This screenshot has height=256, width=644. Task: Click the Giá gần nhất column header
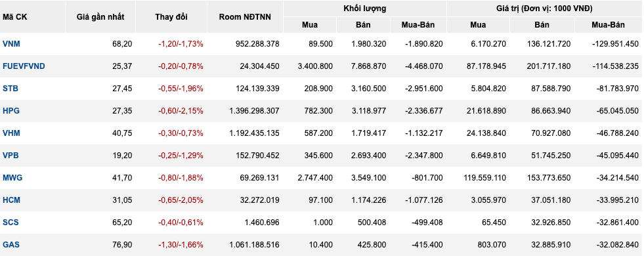tap(100, 17)
